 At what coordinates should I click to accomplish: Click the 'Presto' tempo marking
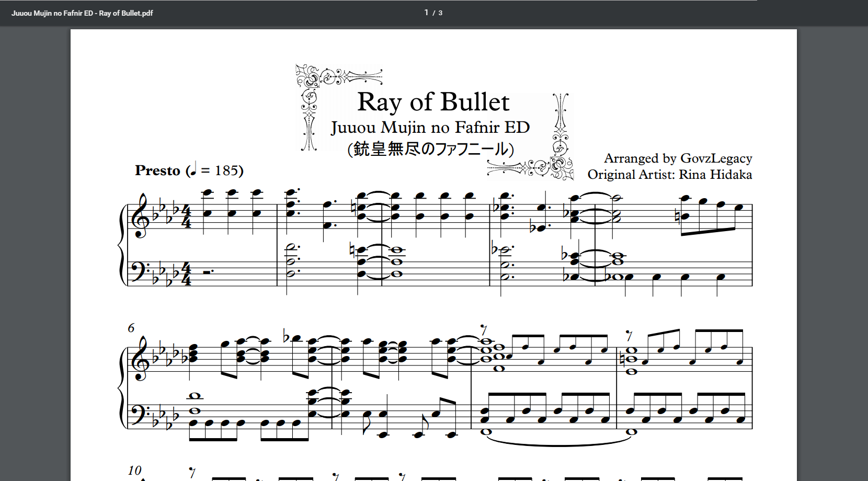click(157, 171)
